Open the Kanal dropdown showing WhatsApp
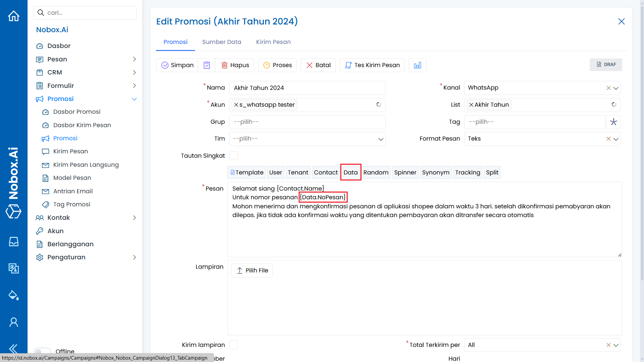The height and width of the screenshot is (362, 644). 615,88
